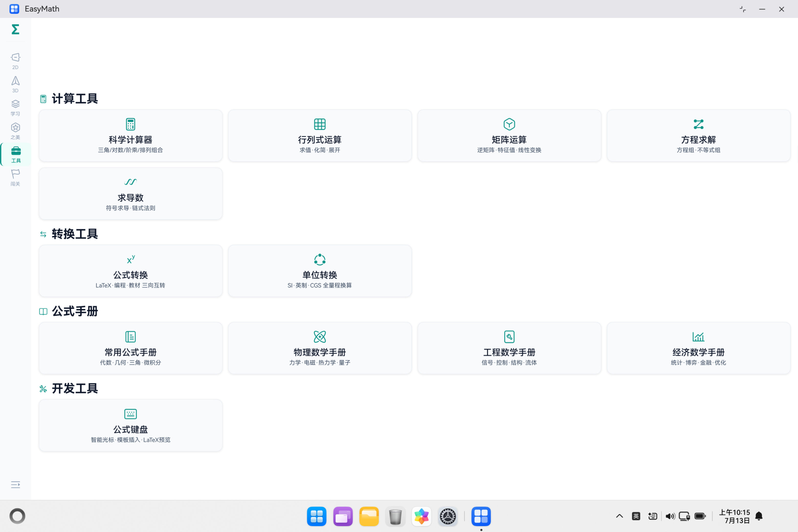
Task: Select the 工具 sidebar tab
Action: [16, 155]
